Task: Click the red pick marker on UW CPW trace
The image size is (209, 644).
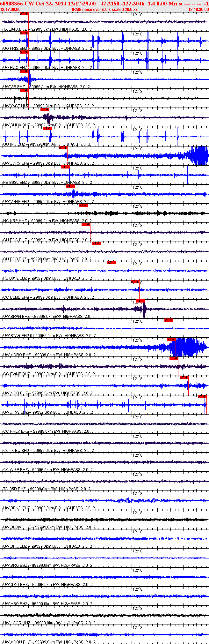Action: click(x=202, y=397)
